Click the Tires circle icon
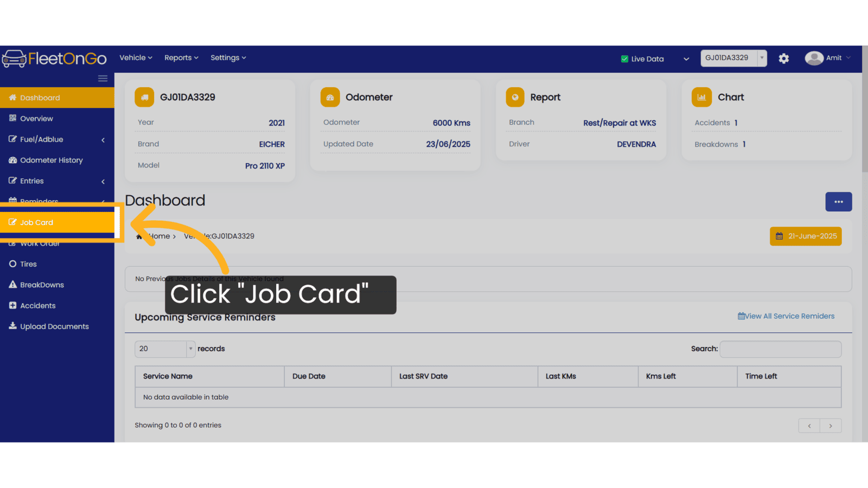 coord(12,264)
